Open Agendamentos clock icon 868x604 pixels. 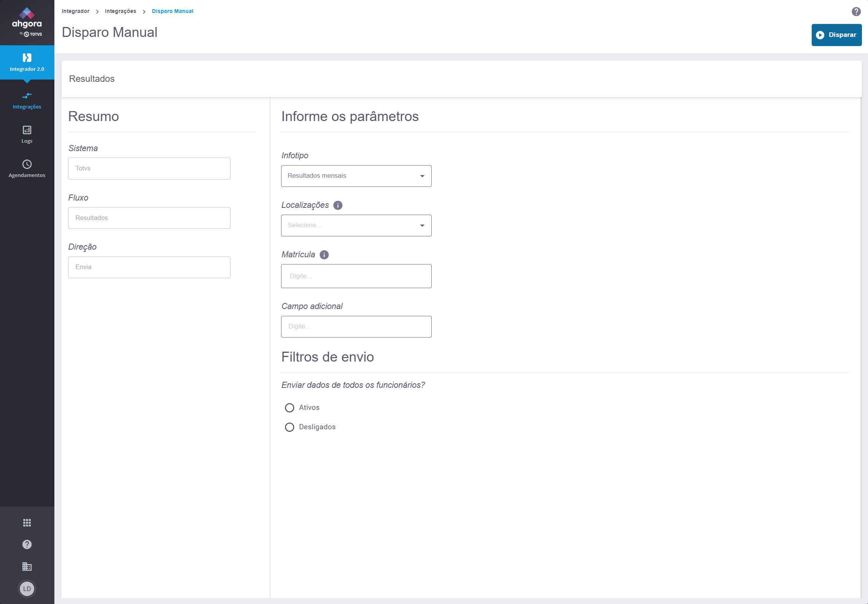[27, 164]
